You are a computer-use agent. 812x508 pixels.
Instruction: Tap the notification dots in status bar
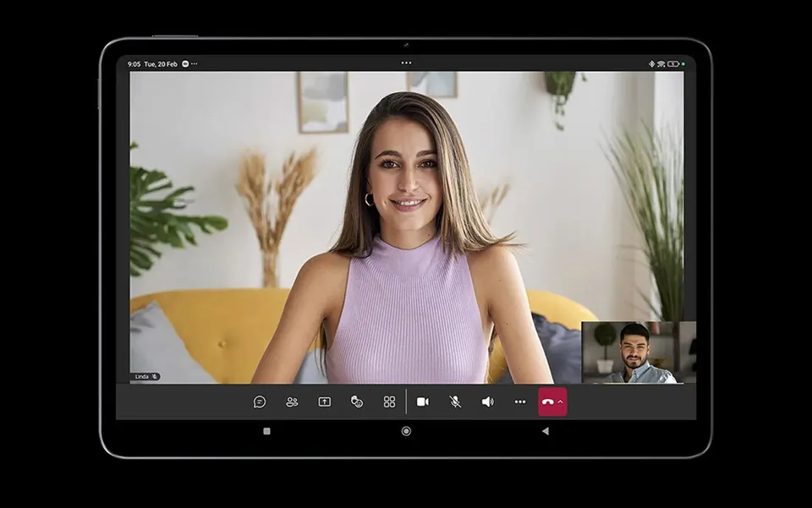pos(195,63)
